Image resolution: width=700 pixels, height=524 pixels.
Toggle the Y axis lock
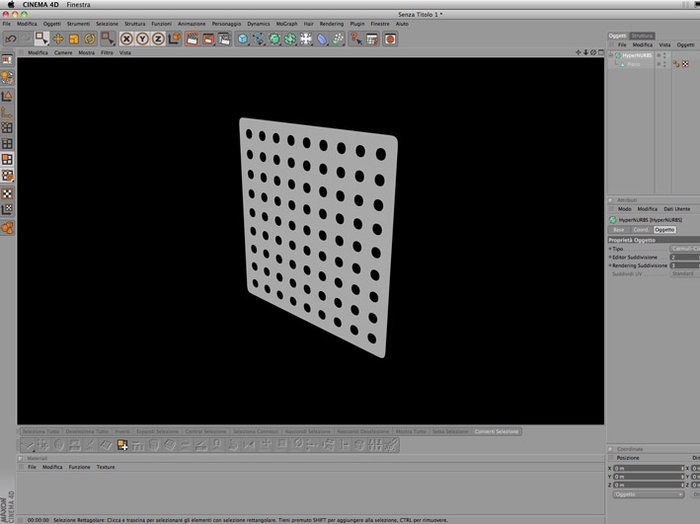[x=142, y=39]
